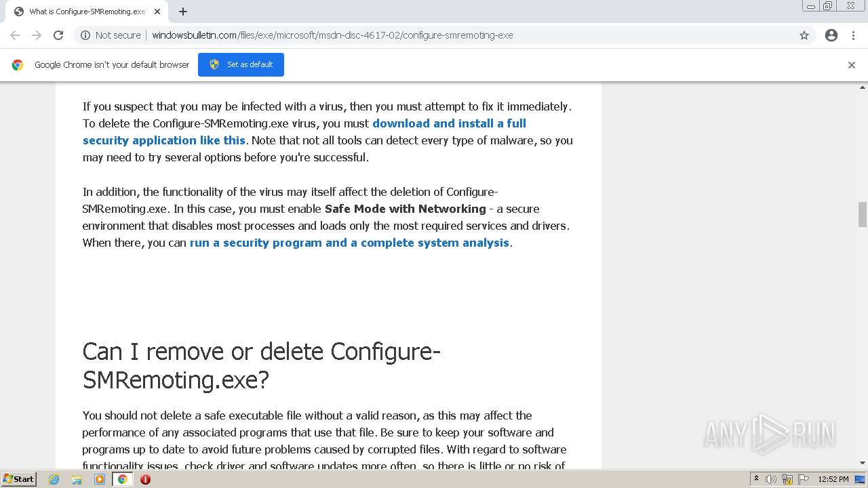Open the Chrome three-dot menu
This screenshot has width=868, height=488.
coord(853,35)
